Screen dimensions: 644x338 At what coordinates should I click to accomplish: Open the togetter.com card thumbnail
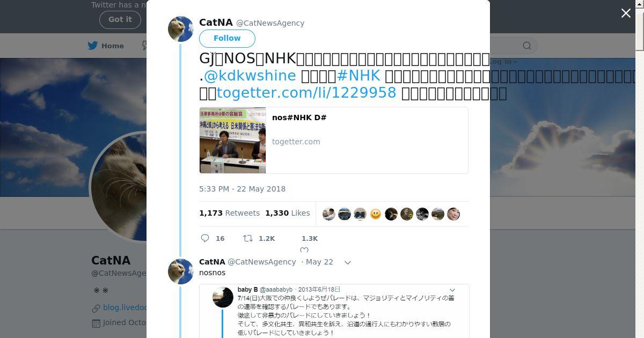pos(233,141)
